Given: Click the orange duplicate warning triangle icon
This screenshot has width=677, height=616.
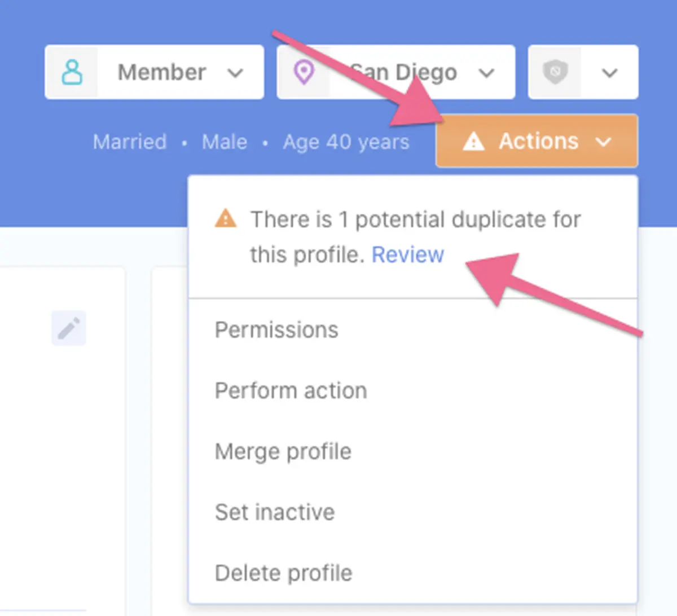Looking at the screenshot, I should [x=226, y=218].
